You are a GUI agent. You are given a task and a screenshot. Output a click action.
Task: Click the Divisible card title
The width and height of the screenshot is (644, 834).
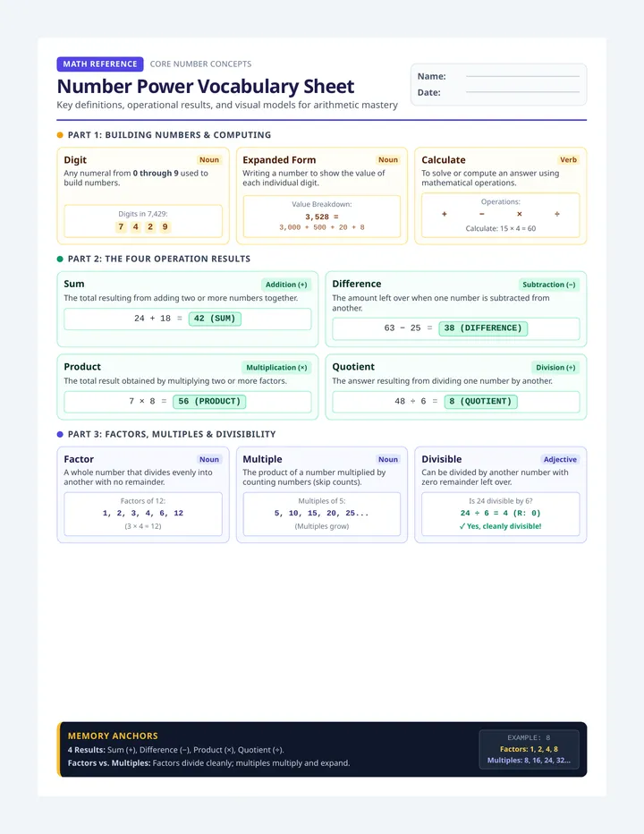point(441,460)
